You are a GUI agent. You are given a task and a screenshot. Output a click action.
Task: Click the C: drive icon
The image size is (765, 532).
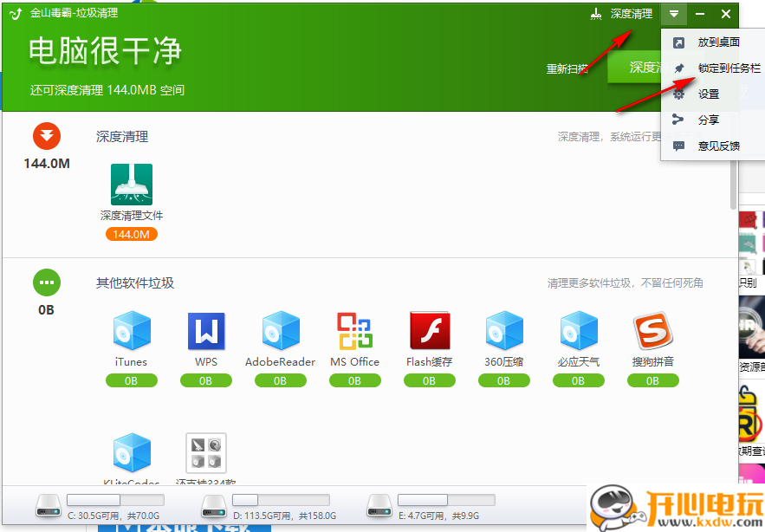click(x=49, y=506)
